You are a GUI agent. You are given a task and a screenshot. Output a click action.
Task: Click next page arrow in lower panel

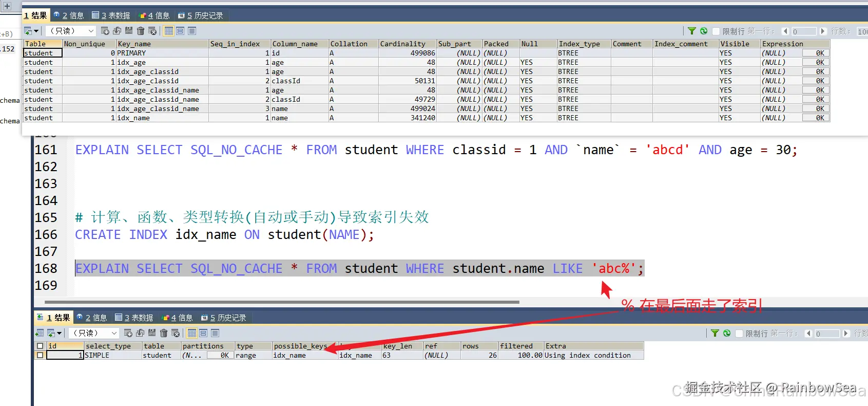846,334
